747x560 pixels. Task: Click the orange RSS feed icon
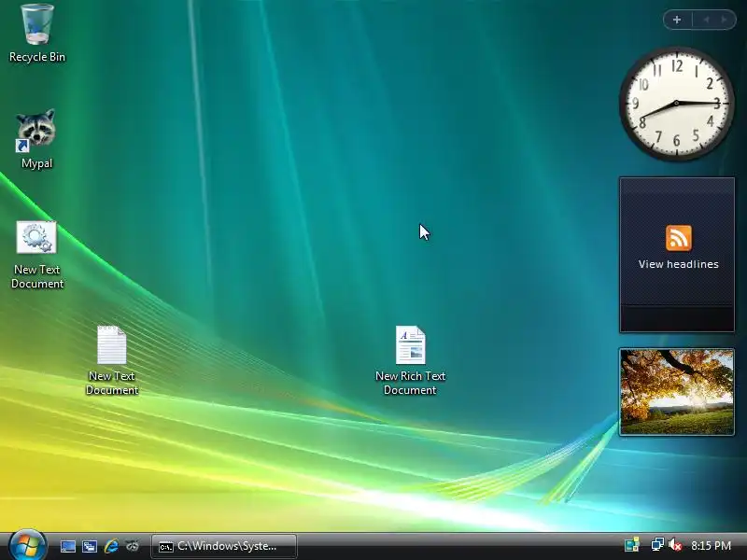[679, 238]
